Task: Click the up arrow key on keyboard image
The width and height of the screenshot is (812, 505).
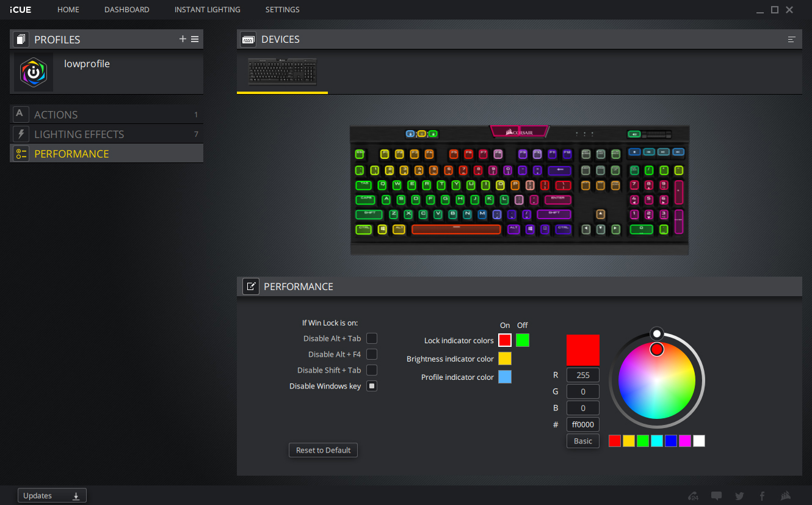Action: 601,214
